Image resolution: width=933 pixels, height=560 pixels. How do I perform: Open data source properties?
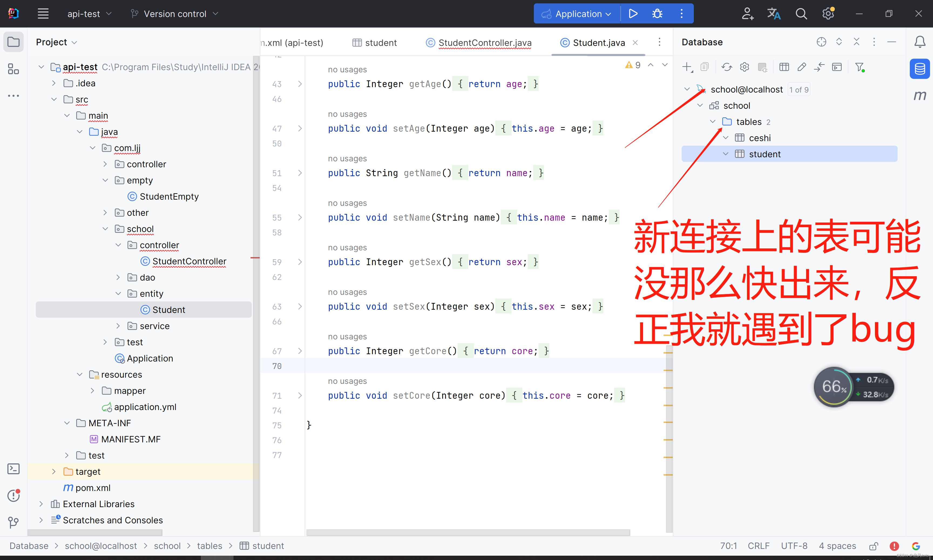point(745,67)
